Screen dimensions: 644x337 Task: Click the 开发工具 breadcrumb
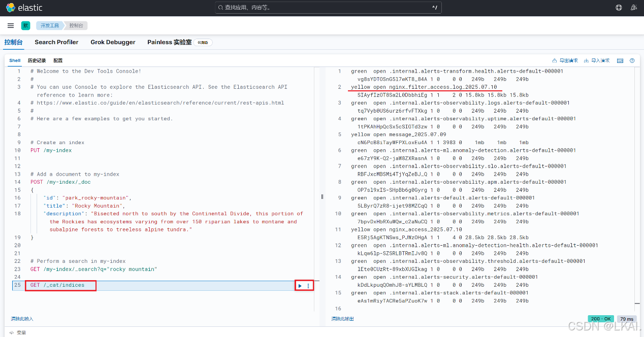point(50,25)
